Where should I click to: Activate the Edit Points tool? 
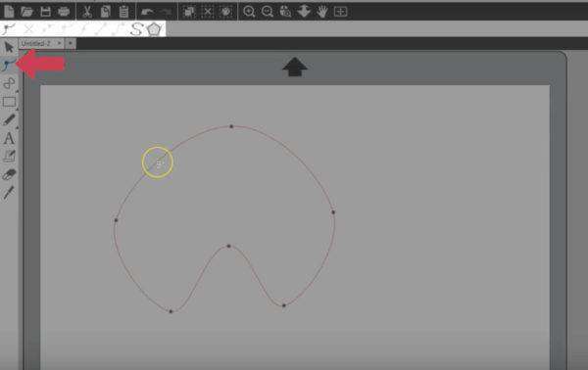[8, 66]
